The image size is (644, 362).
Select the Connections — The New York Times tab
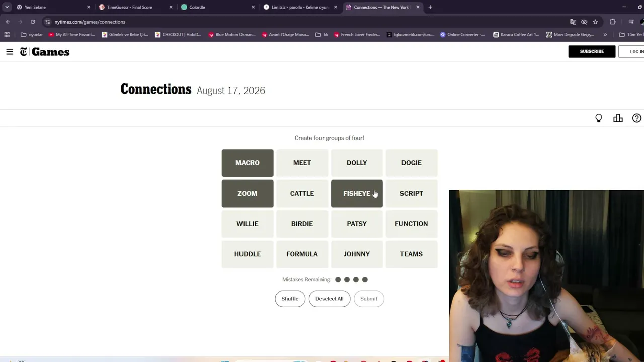[382, 7]
